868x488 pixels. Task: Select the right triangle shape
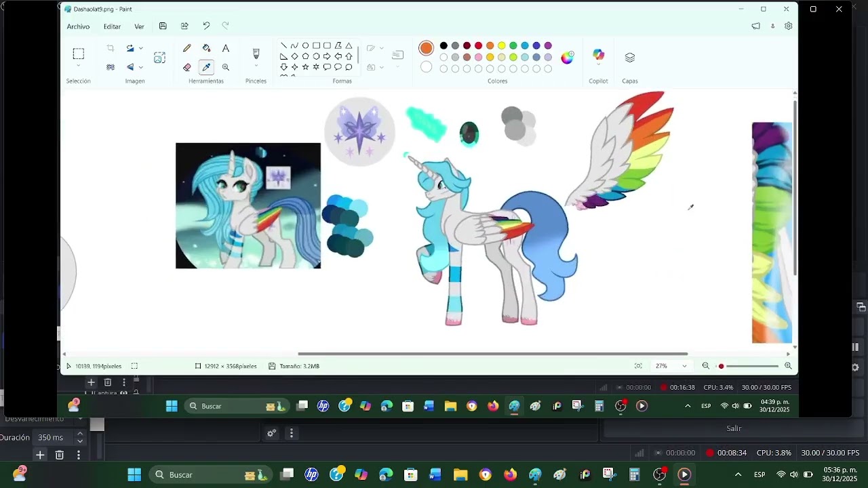click(283, 56)
